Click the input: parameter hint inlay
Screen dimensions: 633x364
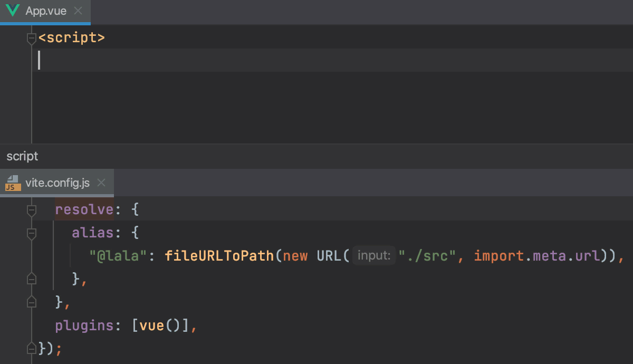(x=374, y=256)
